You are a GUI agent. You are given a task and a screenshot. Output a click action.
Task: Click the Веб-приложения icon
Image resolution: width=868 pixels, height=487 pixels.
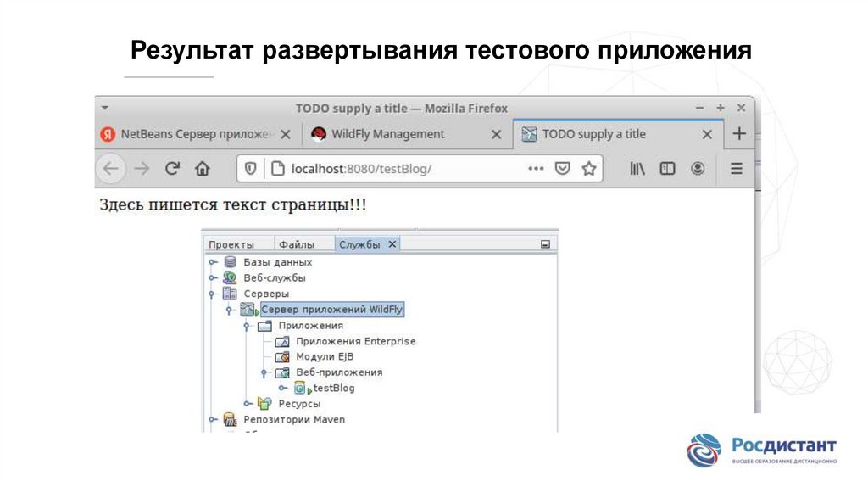tap(282, 372)
